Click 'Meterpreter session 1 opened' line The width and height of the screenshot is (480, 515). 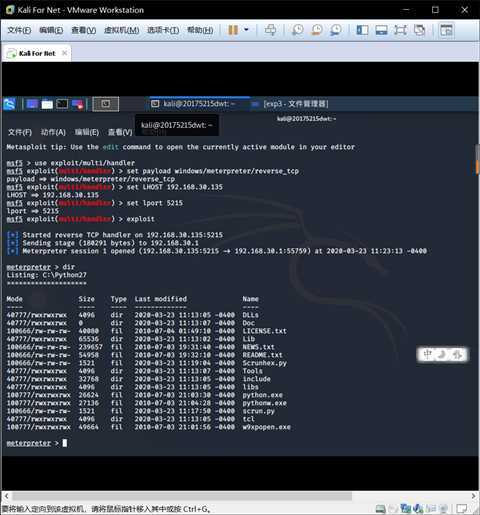point(217,251)
